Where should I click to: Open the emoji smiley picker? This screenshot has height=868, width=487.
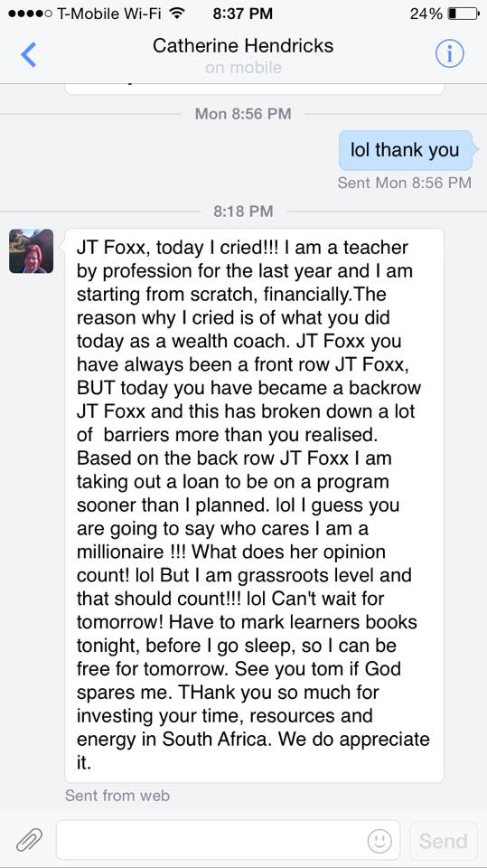click(x=379, y=840)
